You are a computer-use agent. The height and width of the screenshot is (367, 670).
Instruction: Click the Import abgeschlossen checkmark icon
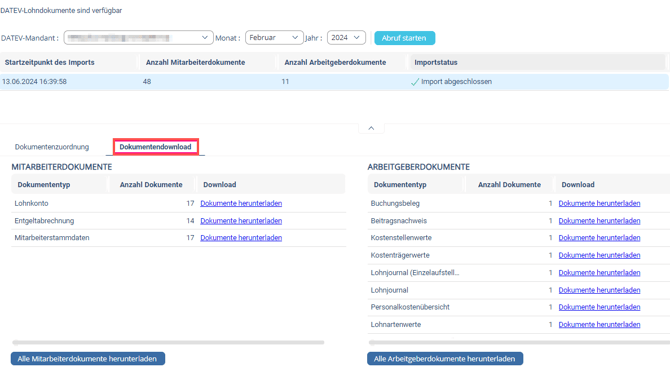[x=414, y=82]
